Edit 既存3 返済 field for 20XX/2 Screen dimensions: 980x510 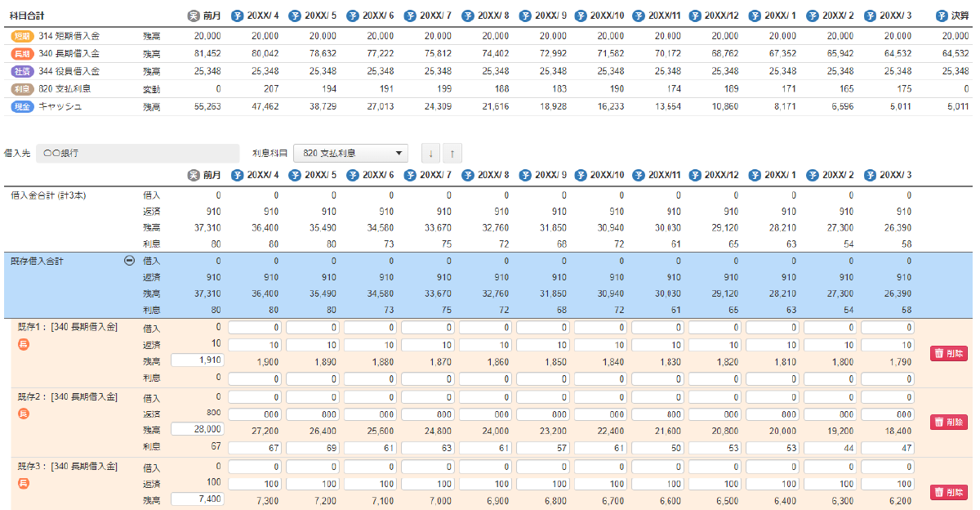click(x=831, y=484)
